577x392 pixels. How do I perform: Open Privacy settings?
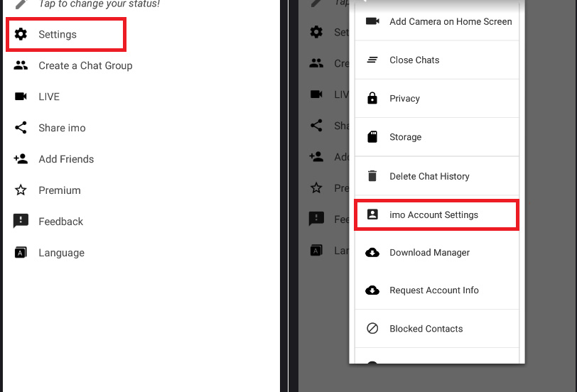click(x=437, y=99)
